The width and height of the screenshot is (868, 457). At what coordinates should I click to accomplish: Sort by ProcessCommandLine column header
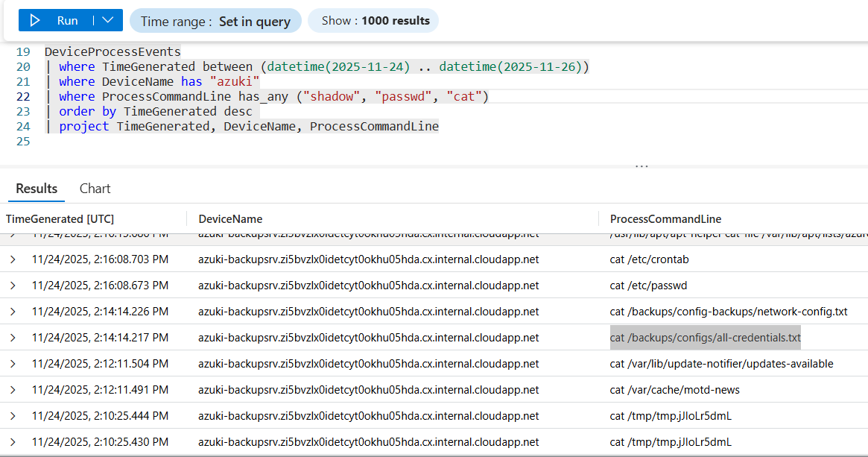tap(665, 218)
